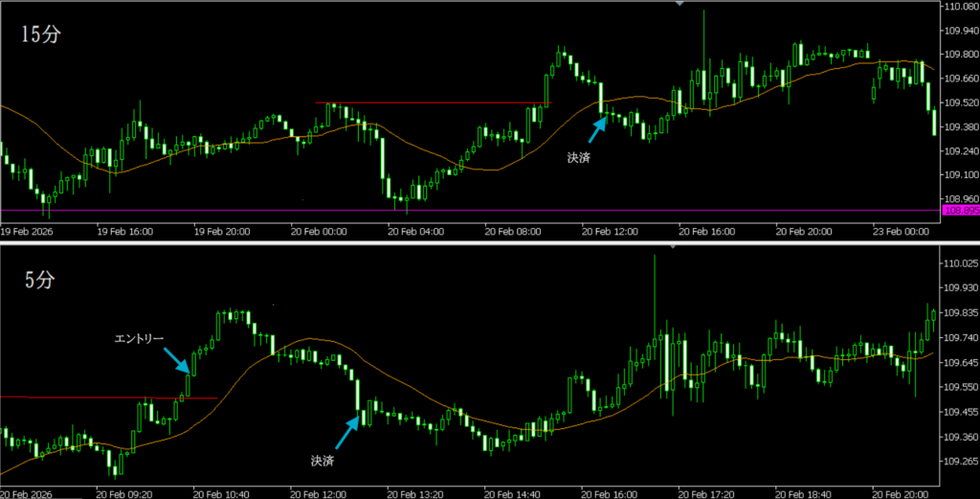Select the 決済 text label in the 15分 chart

coord(578,157)
